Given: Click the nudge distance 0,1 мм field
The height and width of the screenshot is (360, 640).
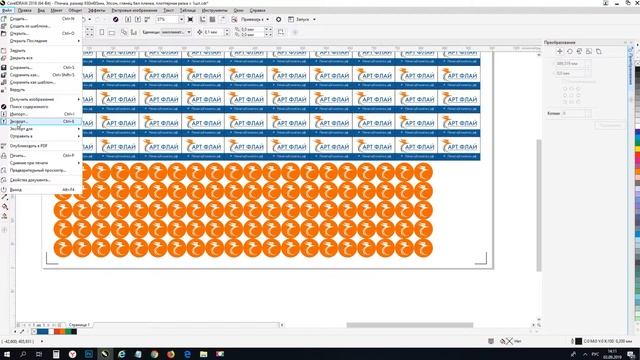Looking at the screenshot, I should pyautogui.click(x=213, y=32).
